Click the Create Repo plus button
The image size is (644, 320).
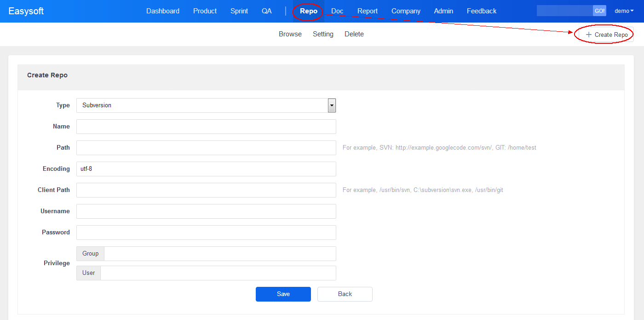(x=606, y=35)
